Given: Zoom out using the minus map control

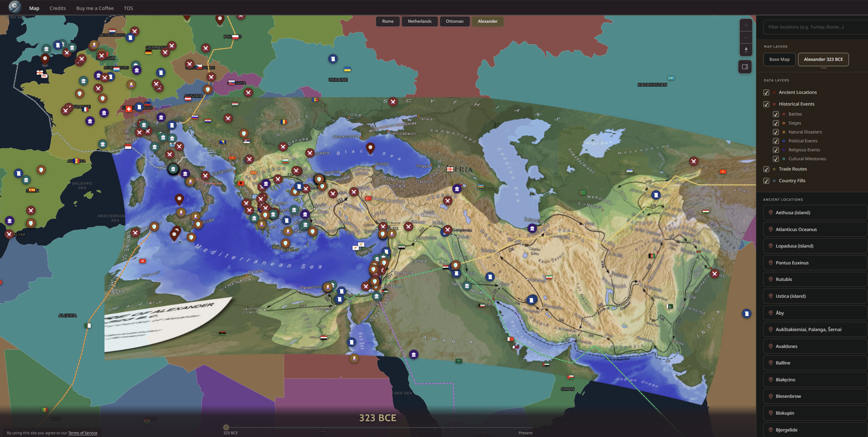Looking at the screenshot, I should 746,37.
